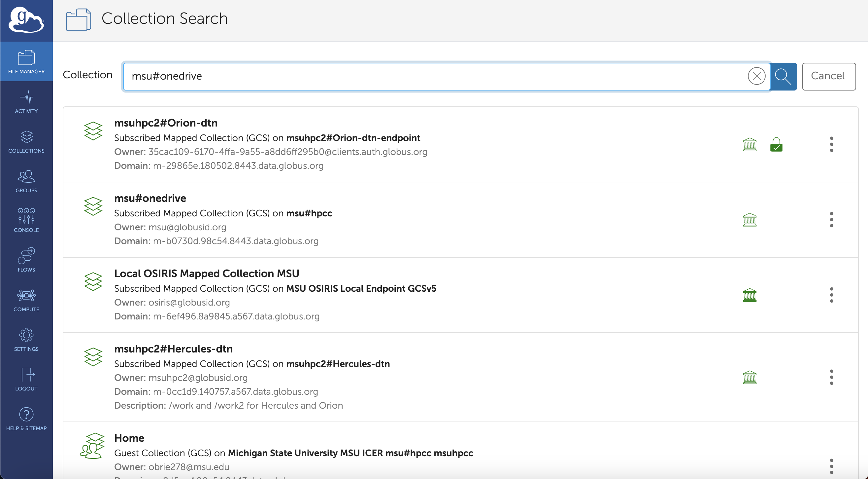Select the msuhpc2#Hercules-dtn collection
The image size is (868, 479).
pyautogui.click(x=460, y=377)
